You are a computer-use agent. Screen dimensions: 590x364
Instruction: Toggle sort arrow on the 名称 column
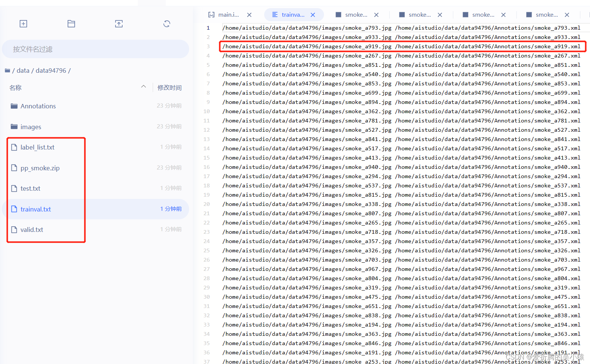click(143, 86)
